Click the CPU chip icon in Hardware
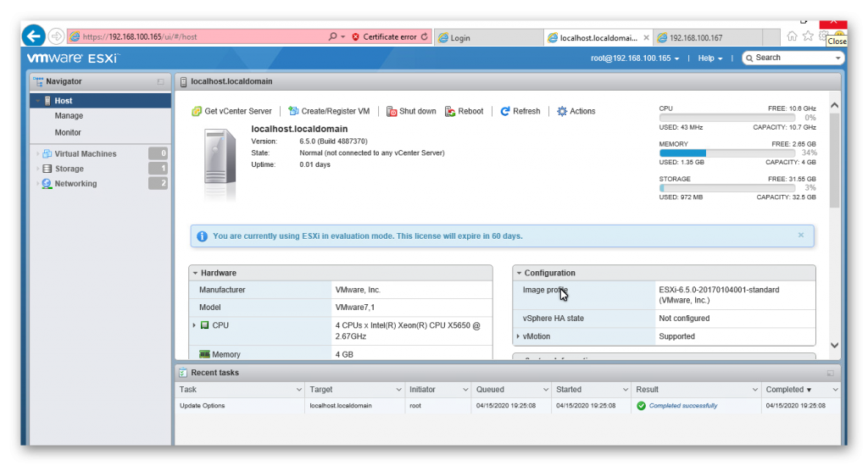 click(x=204, y=325)
